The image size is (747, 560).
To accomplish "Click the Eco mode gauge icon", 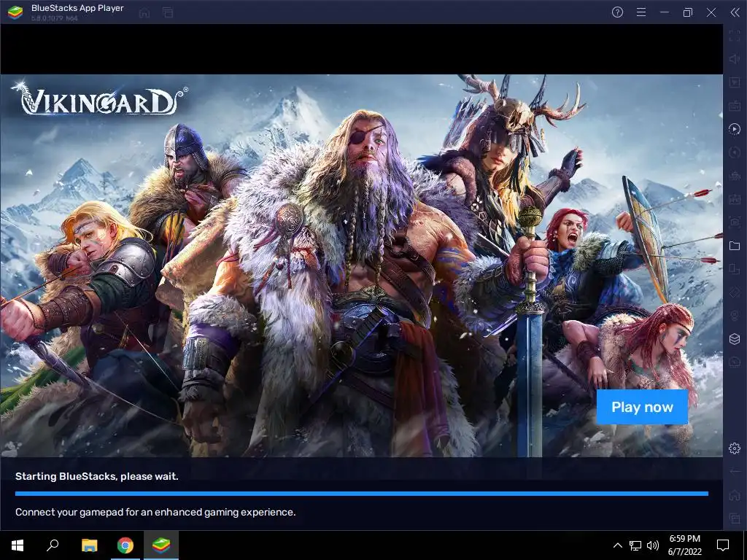I will click(x=734, y=362).
